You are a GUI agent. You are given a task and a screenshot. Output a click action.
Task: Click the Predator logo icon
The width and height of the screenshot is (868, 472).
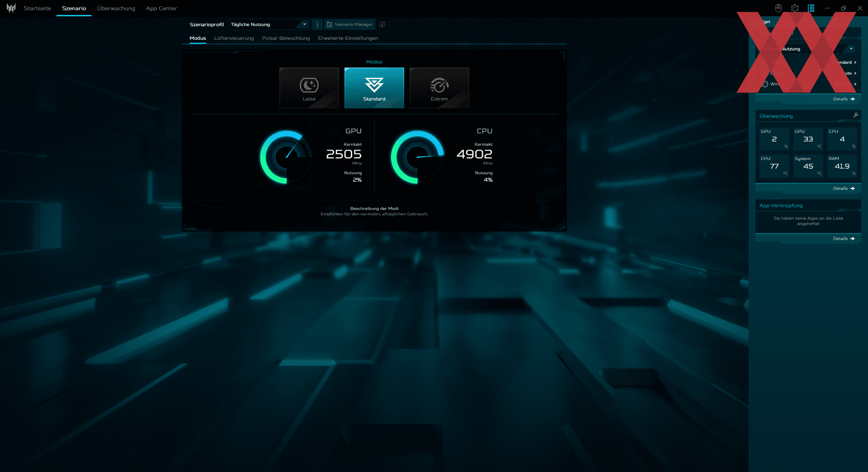pyautogui.click(x=11, y=8)
